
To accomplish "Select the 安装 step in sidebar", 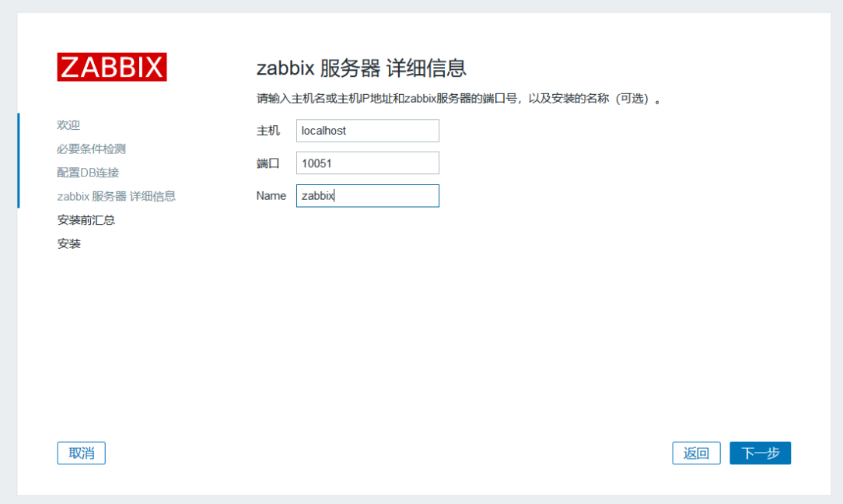I will (x=68, y=243).
